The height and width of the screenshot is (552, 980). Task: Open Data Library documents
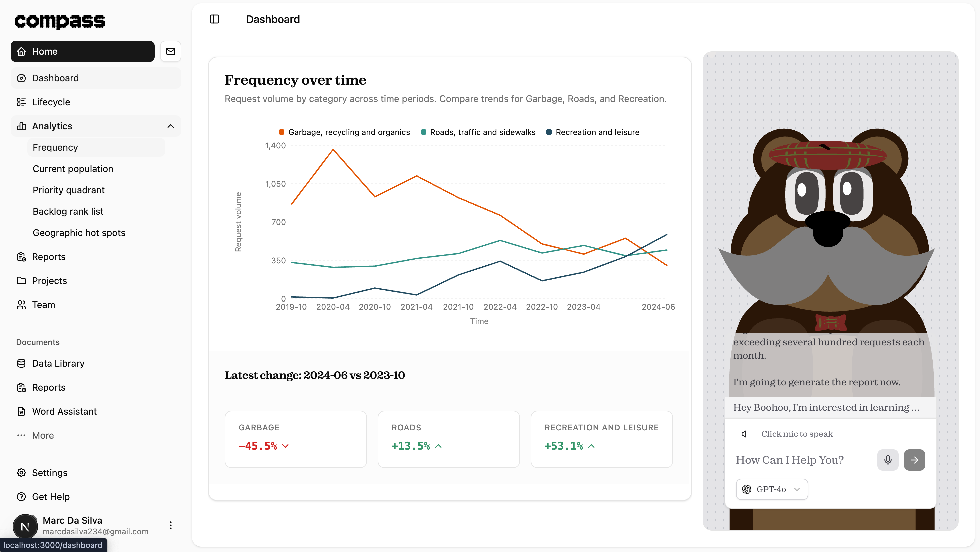[x=58, y=363]
